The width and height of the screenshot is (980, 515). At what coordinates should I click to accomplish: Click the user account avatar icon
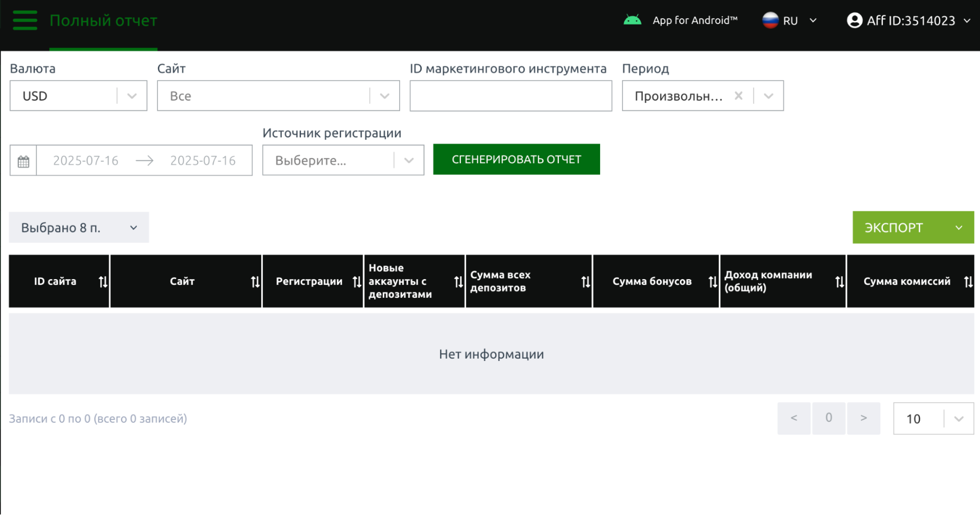click(x=854, y=21)
